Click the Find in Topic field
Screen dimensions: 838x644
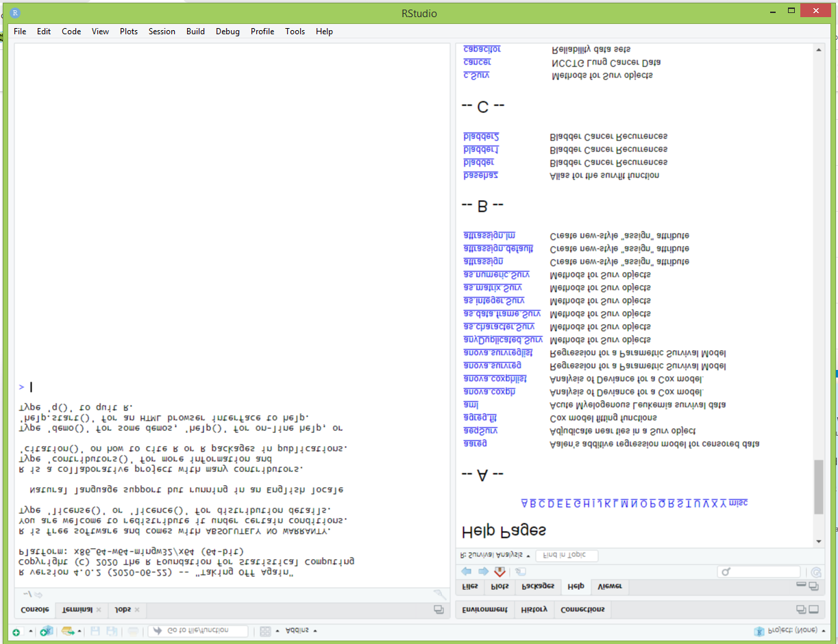567,555
